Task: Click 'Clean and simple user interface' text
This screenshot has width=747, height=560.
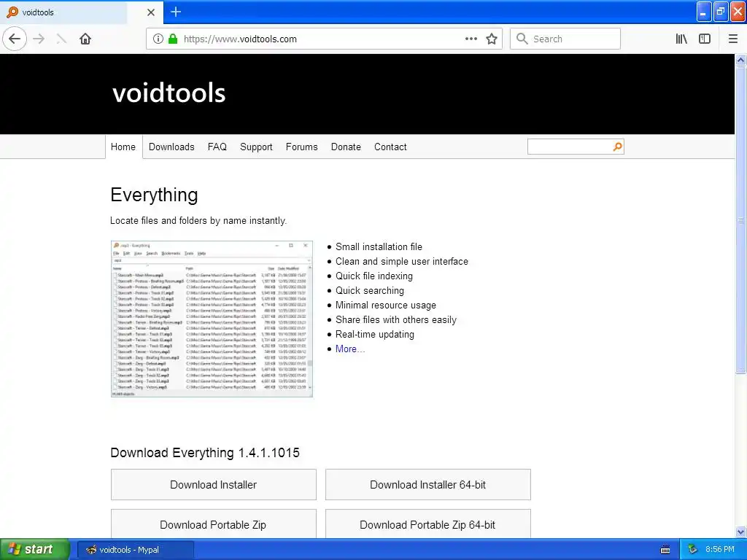Action: (402, 262)
